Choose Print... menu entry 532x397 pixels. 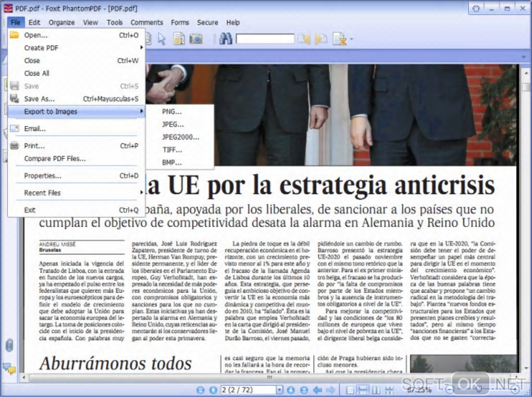click(x=77, y=146)
